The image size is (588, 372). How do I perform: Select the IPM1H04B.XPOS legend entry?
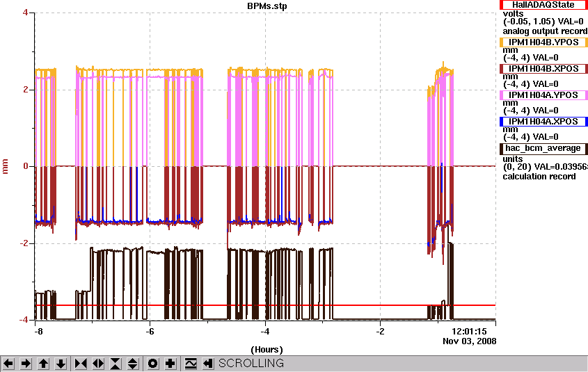point(543,69)
